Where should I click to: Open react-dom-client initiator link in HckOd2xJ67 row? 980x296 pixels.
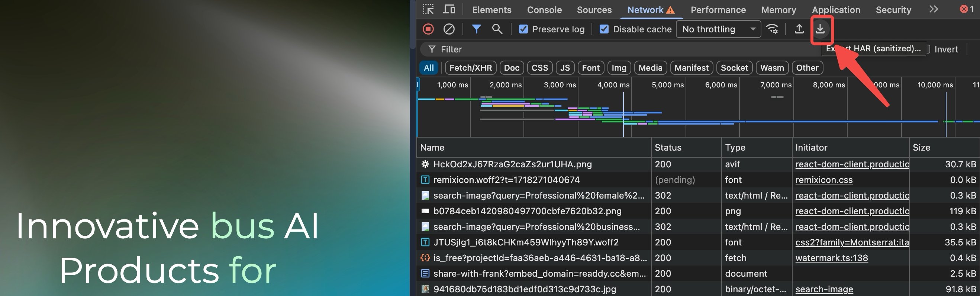[852, 164]
